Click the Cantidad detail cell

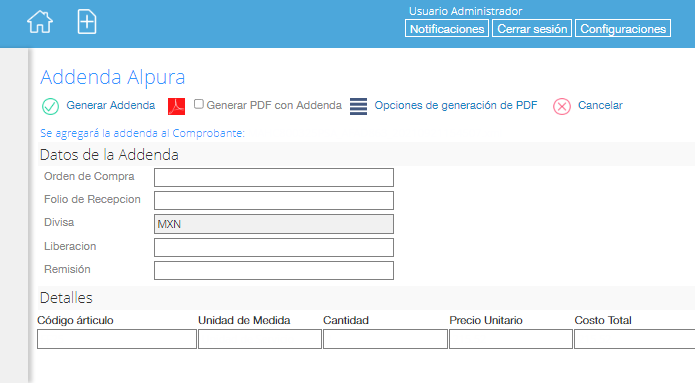[x=385, y=339]
